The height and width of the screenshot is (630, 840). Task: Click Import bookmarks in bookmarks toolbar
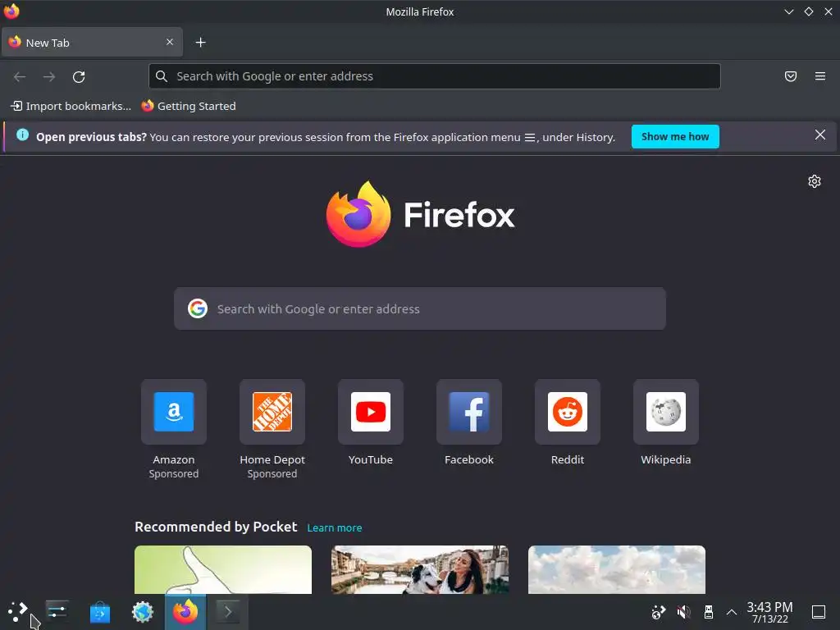(71, 106)
